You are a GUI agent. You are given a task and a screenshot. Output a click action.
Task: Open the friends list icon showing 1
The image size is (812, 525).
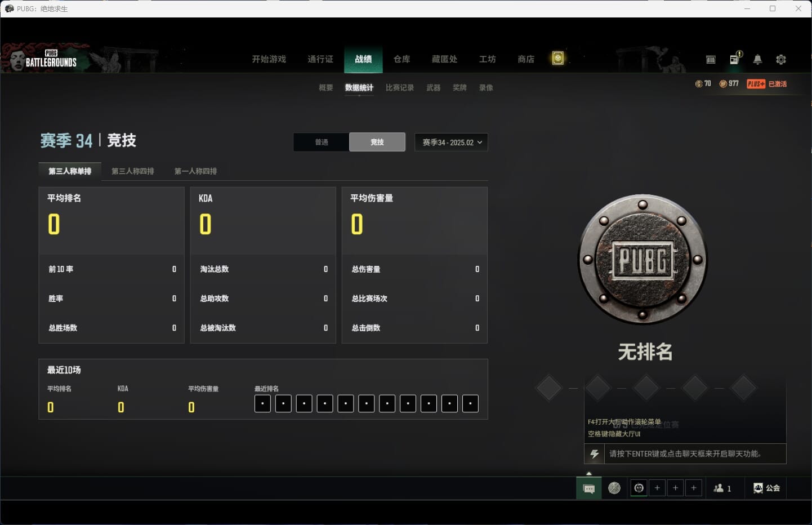pos(722,488)
